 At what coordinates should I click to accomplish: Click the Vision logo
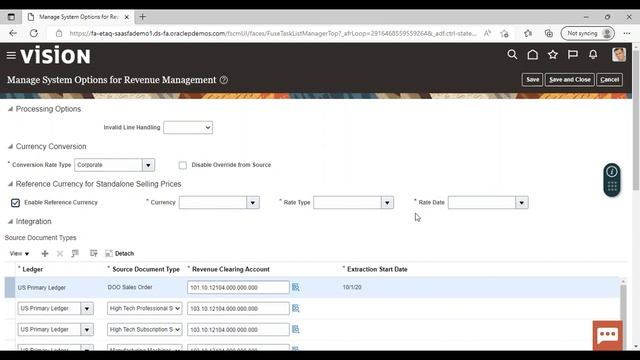click(56, 55)
